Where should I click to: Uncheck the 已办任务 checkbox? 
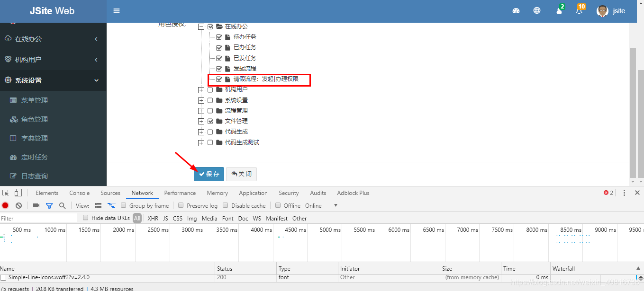(219, 47)
